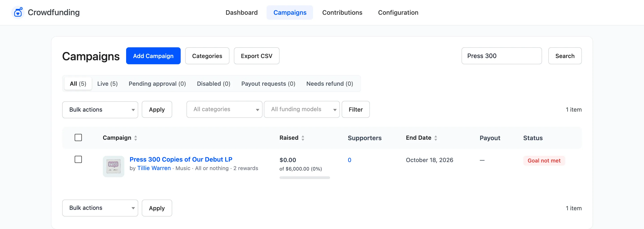The image size is (644, 229).
Task: Click the bottom Apply button
Action: click(157, 208)
